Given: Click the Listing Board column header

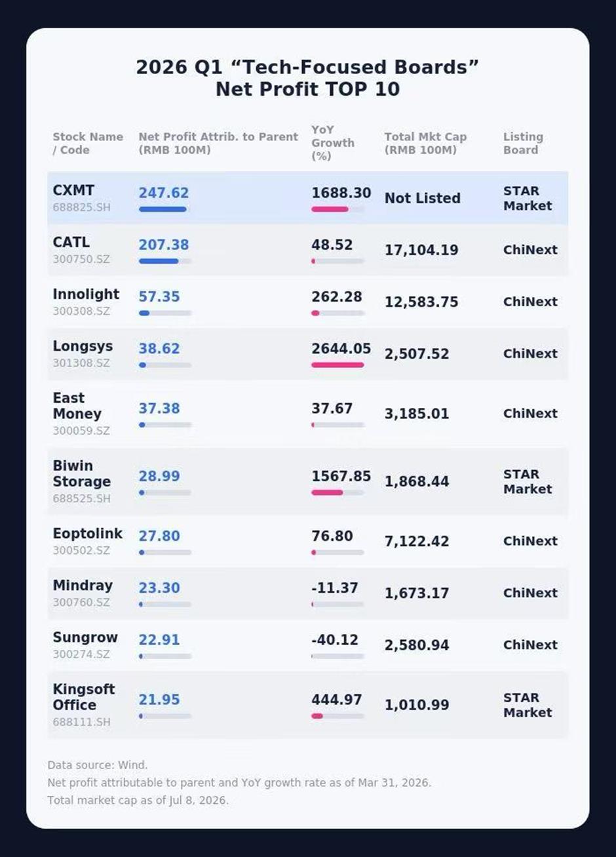Looking at the screenshot, I should click(523, 143).
